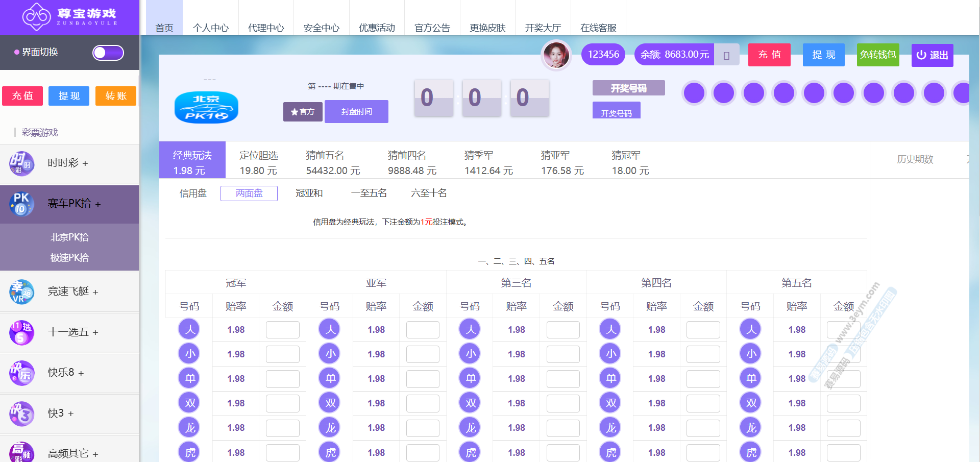Toggle the 界面切换 switch

coord(108,53)
